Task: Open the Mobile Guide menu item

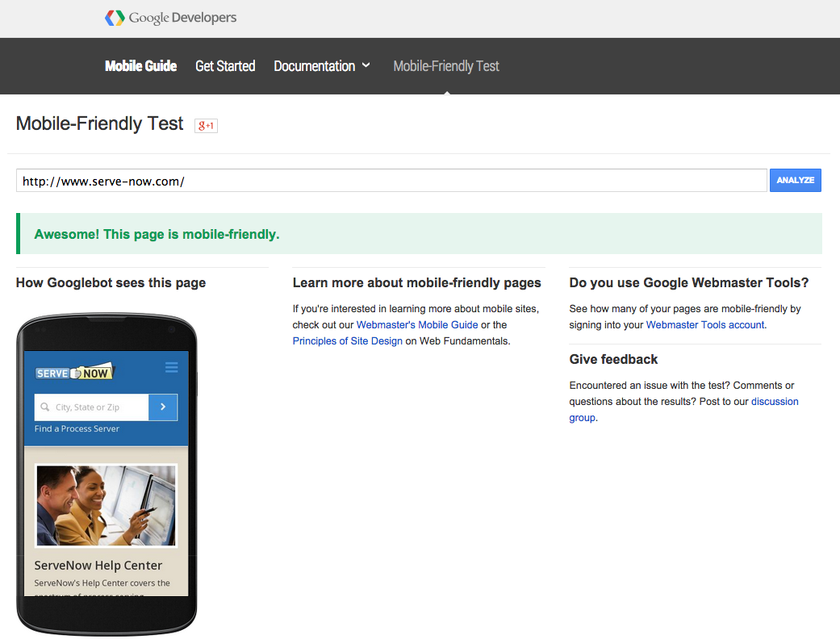Action: pyautogui.click(x=140, y=66)
